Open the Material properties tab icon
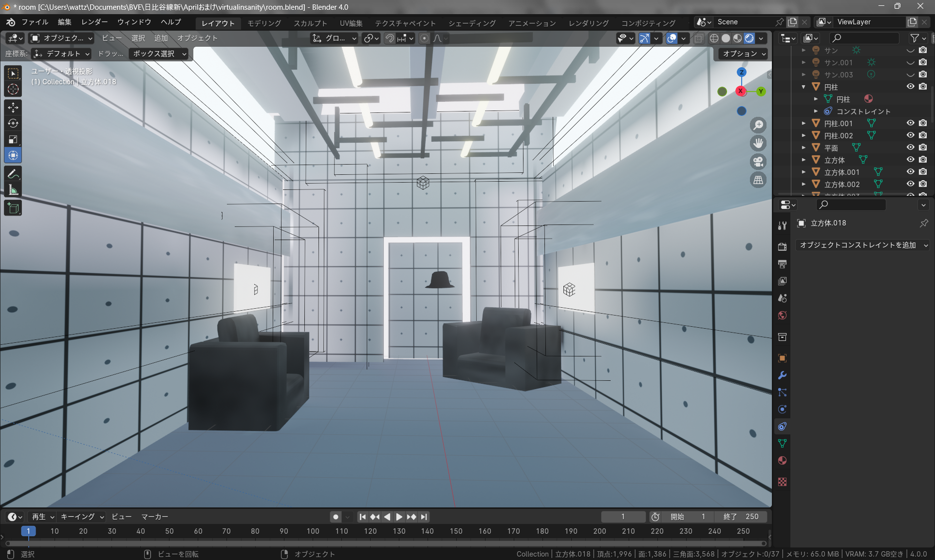 click(783, 461)
